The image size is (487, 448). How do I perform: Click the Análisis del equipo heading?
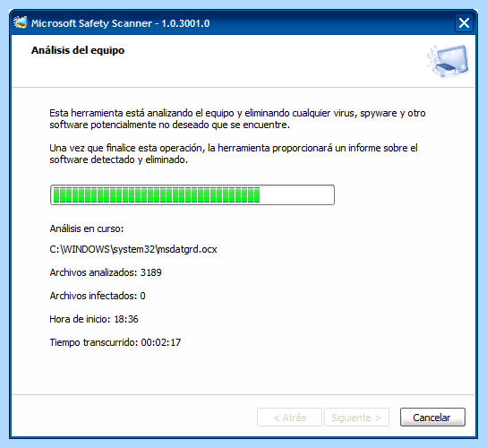[78, 50]
